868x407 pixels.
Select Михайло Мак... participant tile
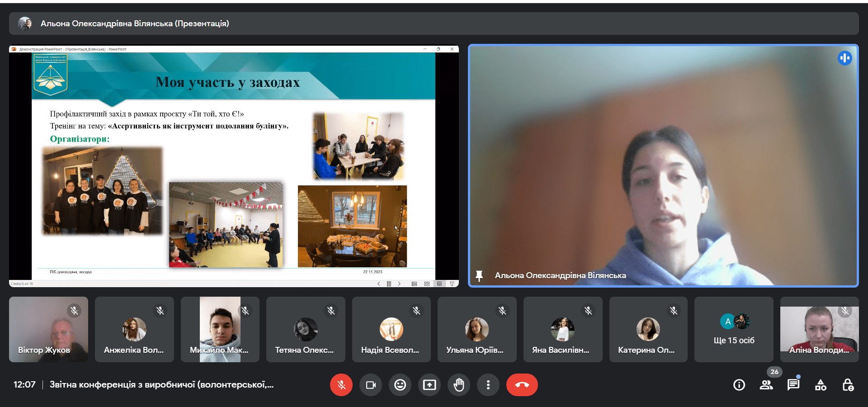220,330
